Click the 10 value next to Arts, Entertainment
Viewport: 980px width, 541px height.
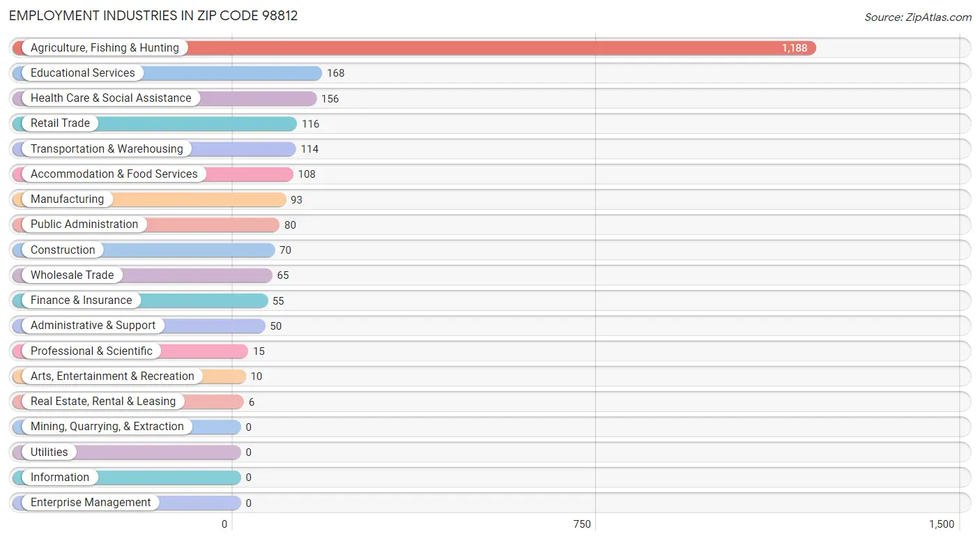[257, 376]
